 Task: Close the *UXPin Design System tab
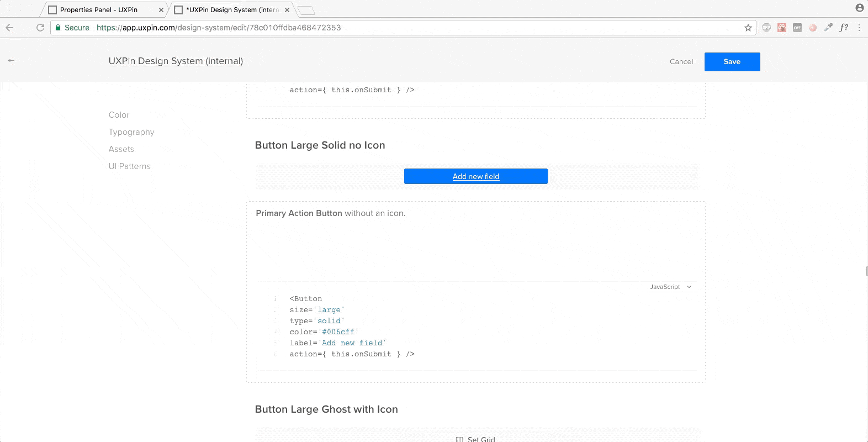coord(287,10)
